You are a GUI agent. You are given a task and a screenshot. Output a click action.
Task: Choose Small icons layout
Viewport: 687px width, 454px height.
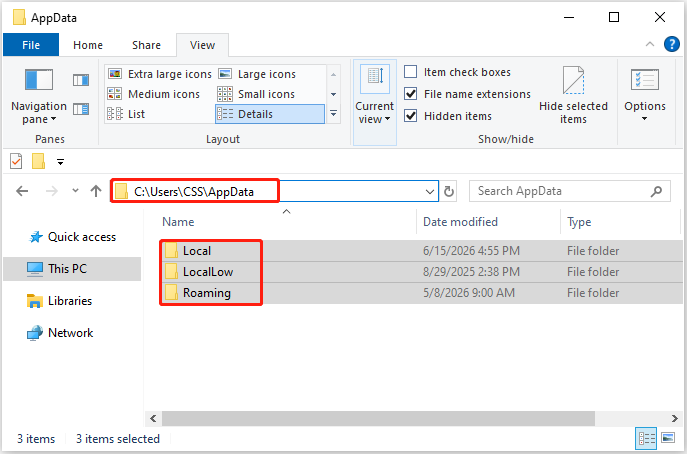tap(256, 94)
